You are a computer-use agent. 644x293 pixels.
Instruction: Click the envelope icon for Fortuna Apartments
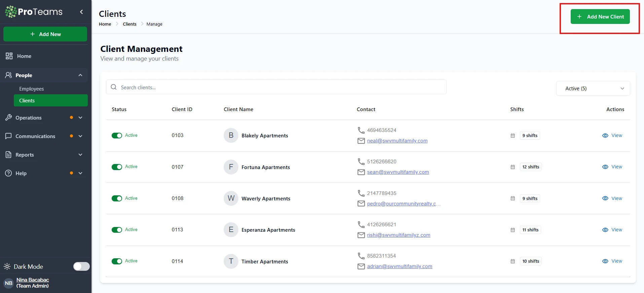coord(361,172)
